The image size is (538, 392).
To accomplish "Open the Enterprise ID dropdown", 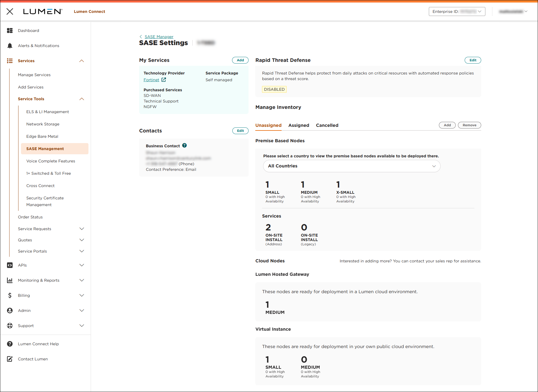I will [457, 11].
